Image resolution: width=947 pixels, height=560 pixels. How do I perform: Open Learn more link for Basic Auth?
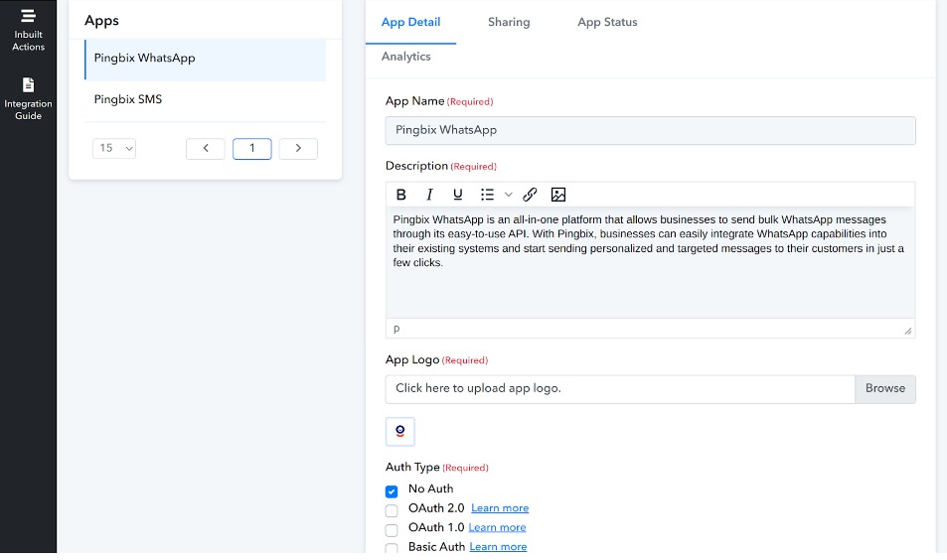[498, 547]
